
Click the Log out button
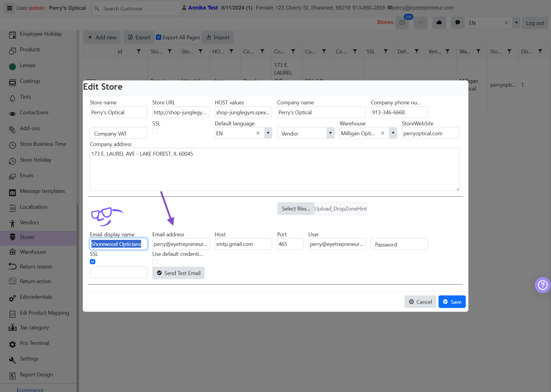click(535, 23)
